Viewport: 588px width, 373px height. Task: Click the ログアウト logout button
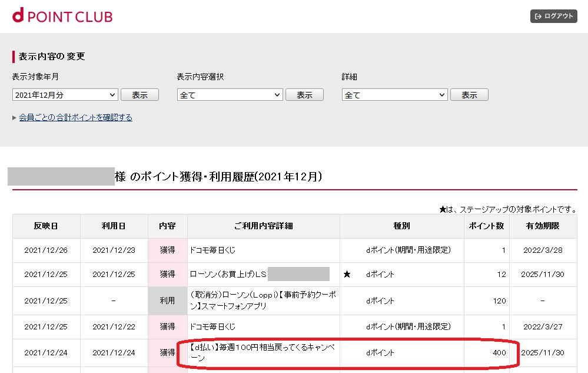(553, 16)
